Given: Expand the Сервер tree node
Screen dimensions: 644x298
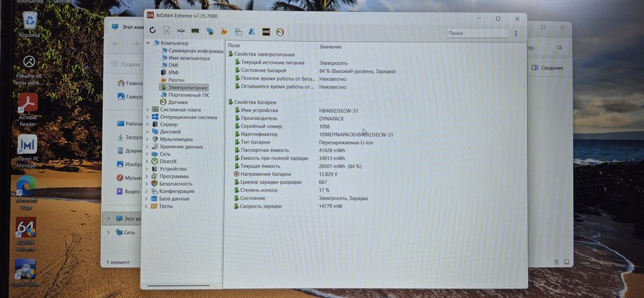Looking at the screenshot, I should [147, 124].
